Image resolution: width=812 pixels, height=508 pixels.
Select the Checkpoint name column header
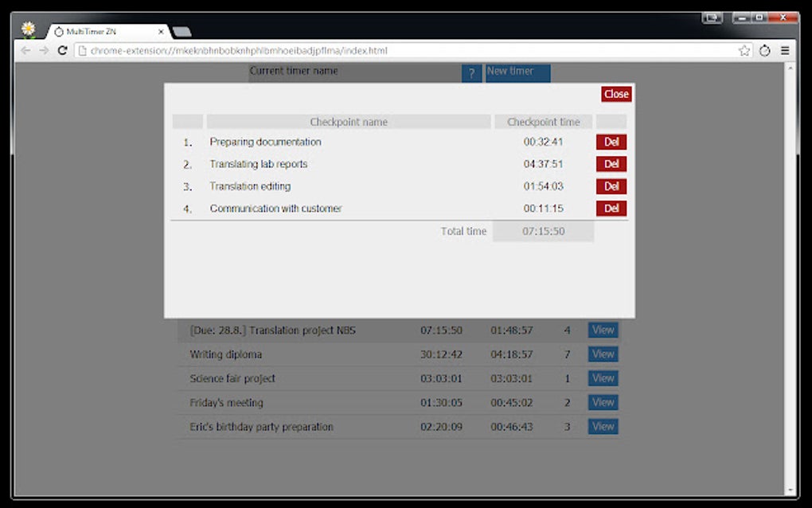(349, 122)
